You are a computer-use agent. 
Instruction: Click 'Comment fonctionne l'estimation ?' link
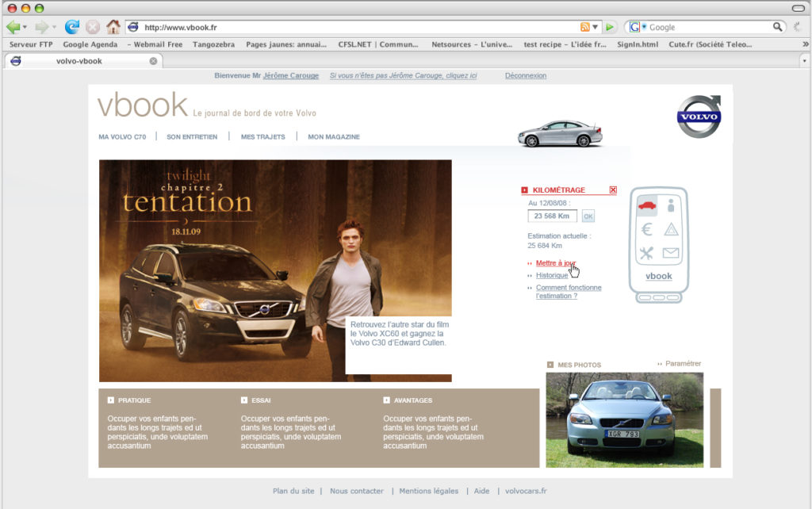click(569, 292)
